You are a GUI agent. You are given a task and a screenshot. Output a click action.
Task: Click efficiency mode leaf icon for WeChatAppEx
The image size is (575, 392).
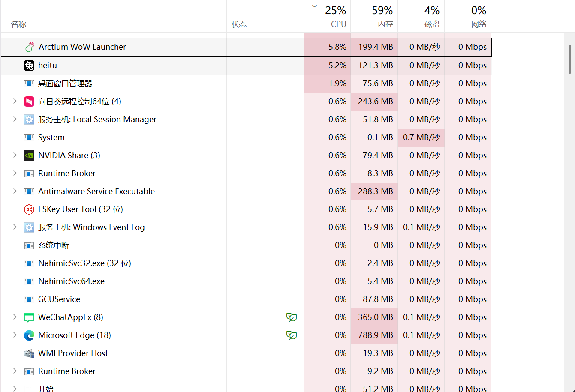click(292, 317)
